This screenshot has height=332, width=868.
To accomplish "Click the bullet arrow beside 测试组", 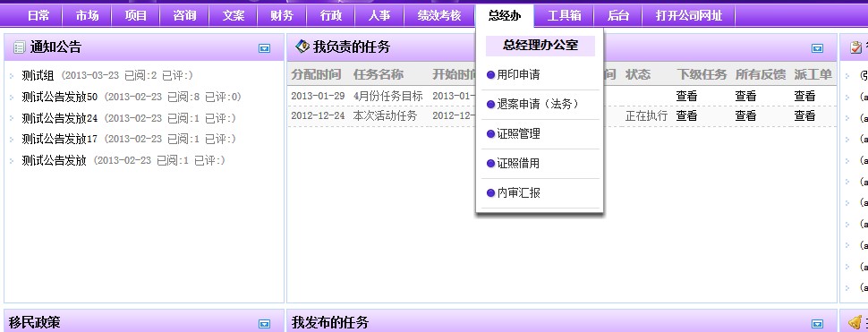I will tap(12, 76).
